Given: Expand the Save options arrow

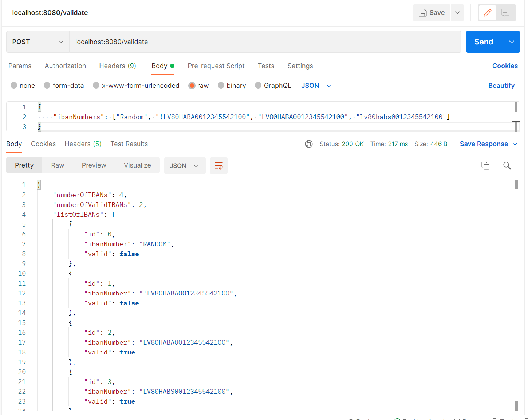Looking at the screenshot, I should (x=457, y=13).
